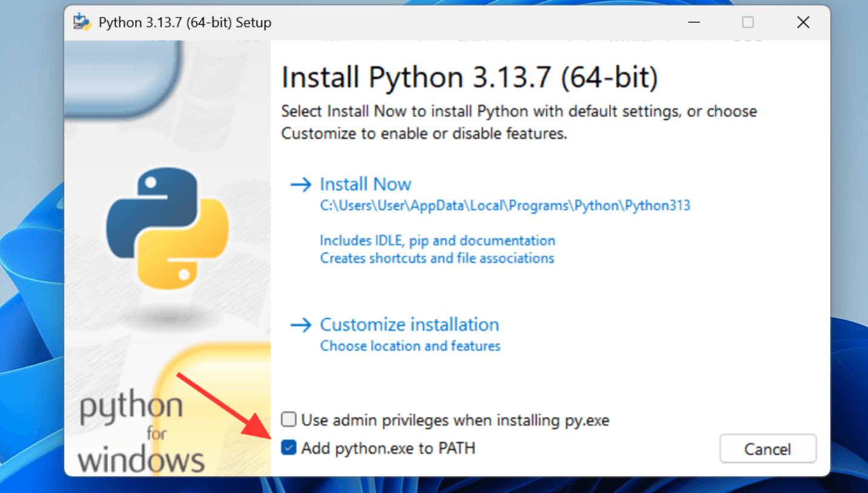Click 'Choose location and features' text
The width and height of the screenshot is (868, 493).
410,346
